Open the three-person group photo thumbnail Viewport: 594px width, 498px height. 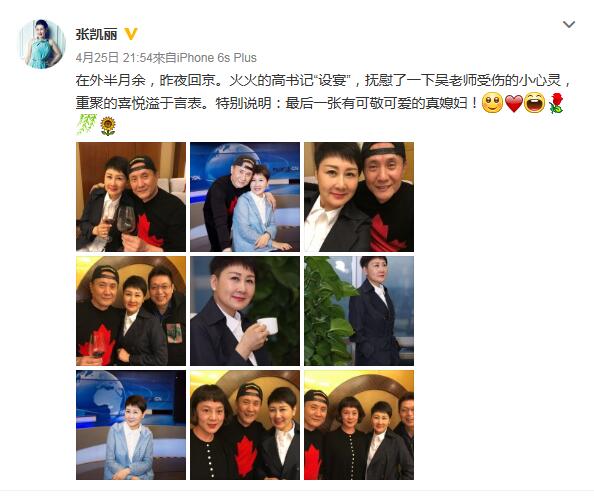click(131, 311)
